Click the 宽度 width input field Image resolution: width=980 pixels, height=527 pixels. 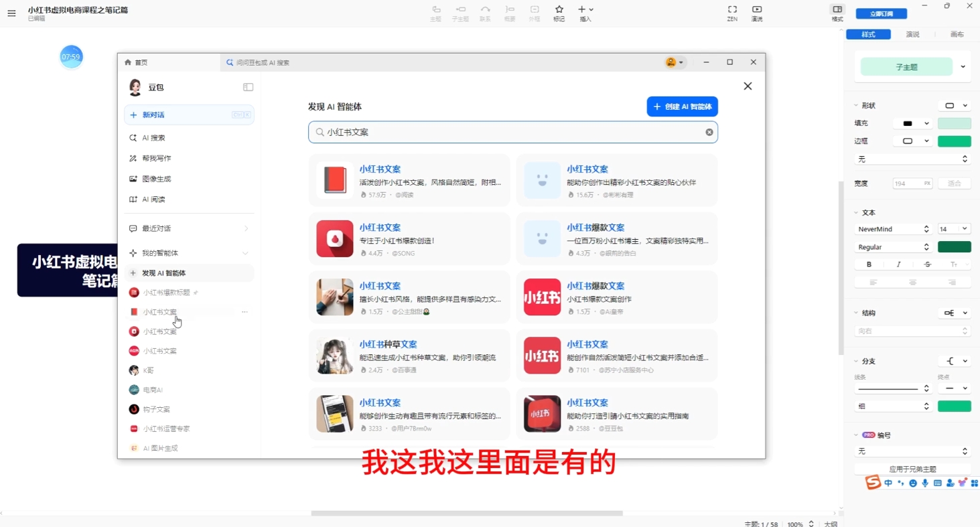coord(912,183)
